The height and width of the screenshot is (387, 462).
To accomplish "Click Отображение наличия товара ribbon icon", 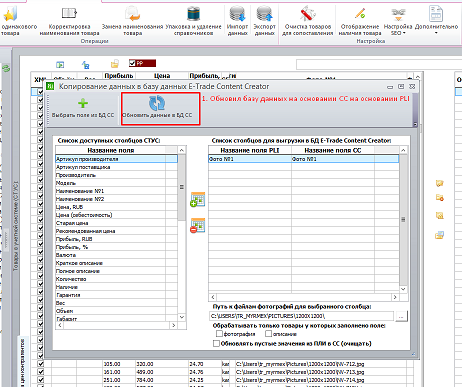I will click(x=360, y=14).
